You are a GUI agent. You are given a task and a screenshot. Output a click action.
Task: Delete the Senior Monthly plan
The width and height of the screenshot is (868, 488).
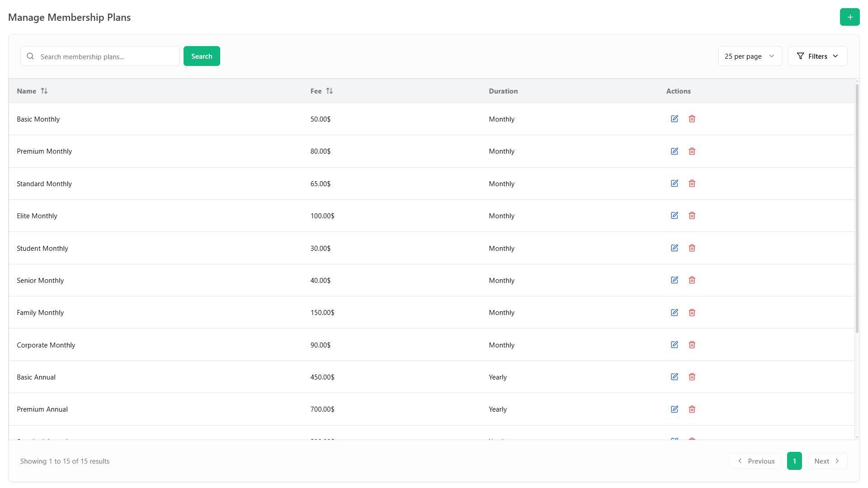[692, 280]
